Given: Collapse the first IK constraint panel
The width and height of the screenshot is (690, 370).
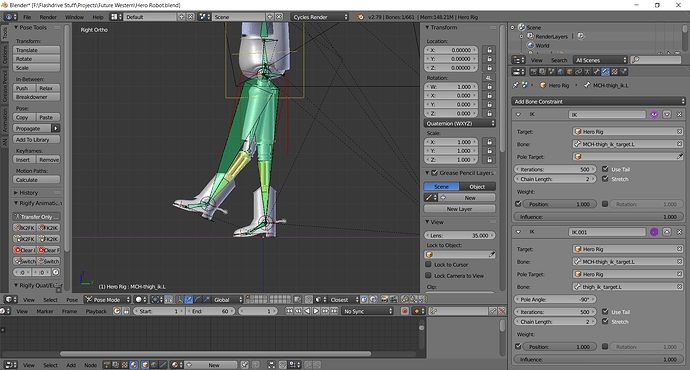Looking at the screenshot, I should [x=518, y=114].
